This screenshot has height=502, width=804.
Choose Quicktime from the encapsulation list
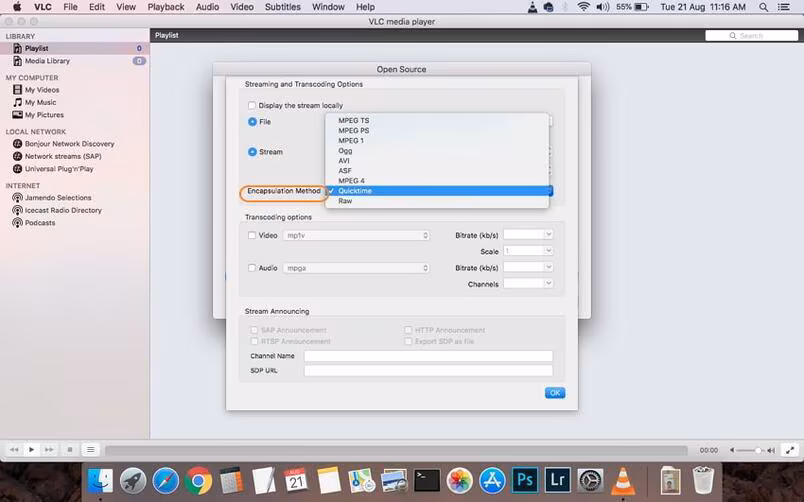(437, 191)
